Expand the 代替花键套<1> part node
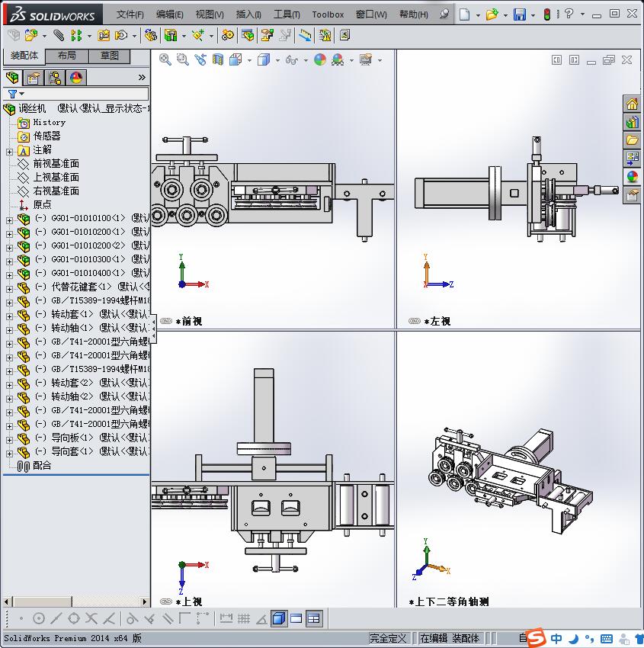This screenshot has height=648, width=644. coord(9,289)
